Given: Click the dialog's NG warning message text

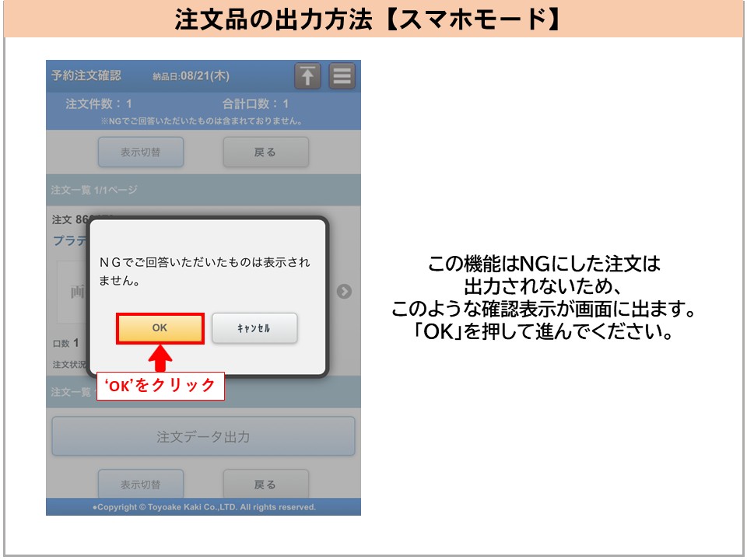Looking at the screenshot, I should [204, 271].
